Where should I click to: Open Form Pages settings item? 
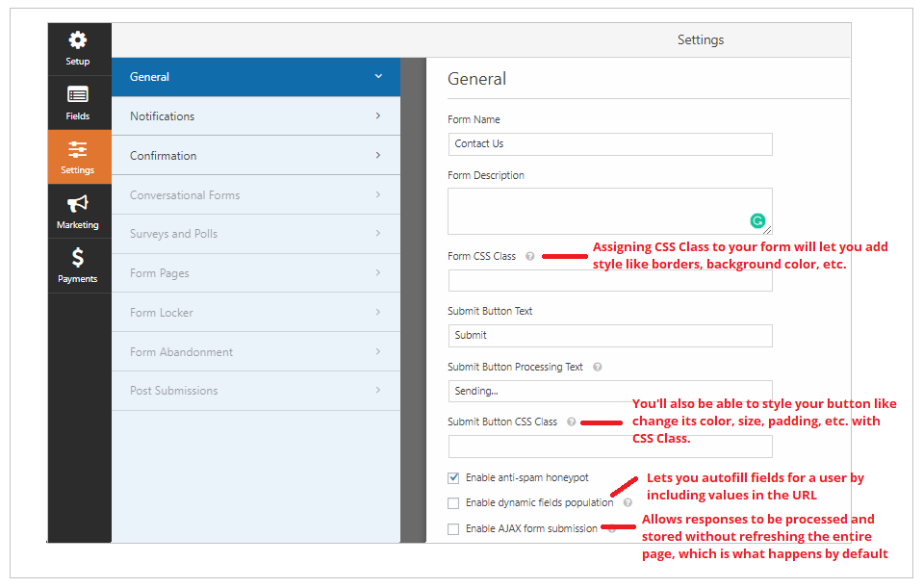pos(256,273)
